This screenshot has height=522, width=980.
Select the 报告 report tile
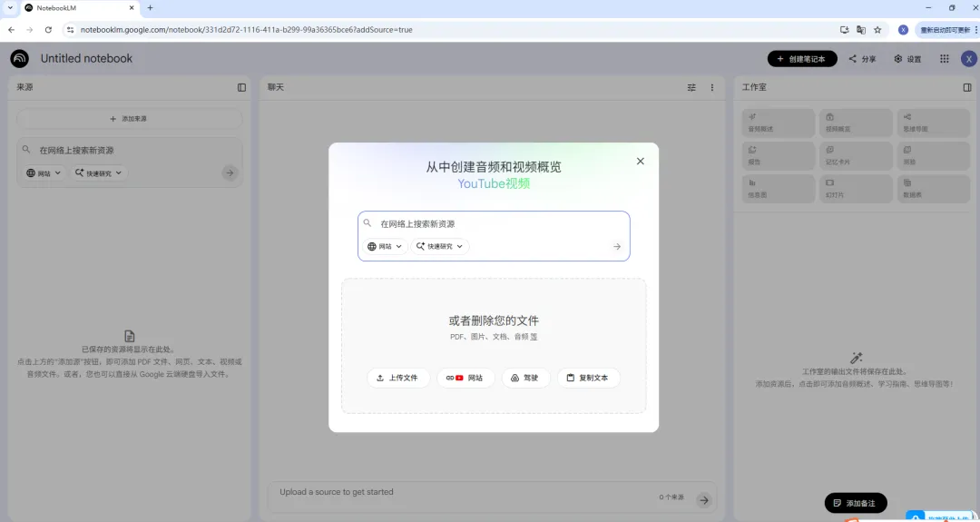(779, 155)
